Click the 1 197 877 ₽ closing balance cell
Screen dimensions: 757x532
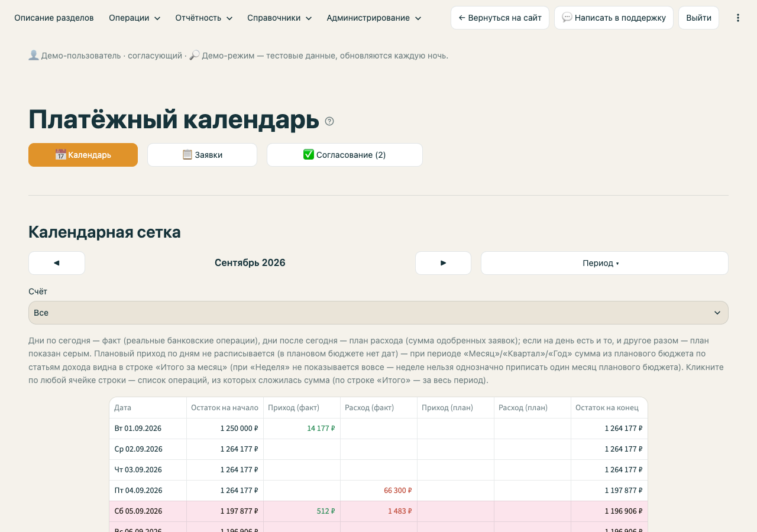609,491
